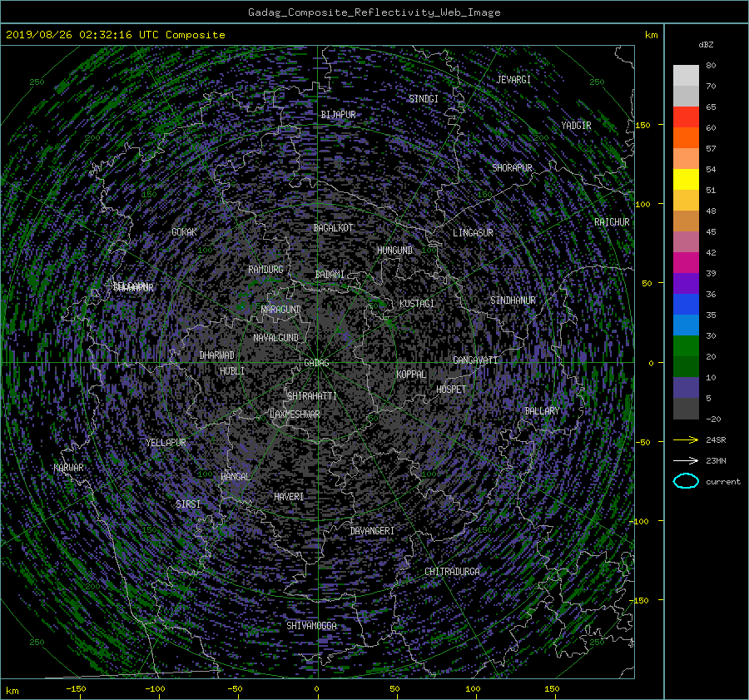
Task: Click the HUBLI city label
Action: 232,371
